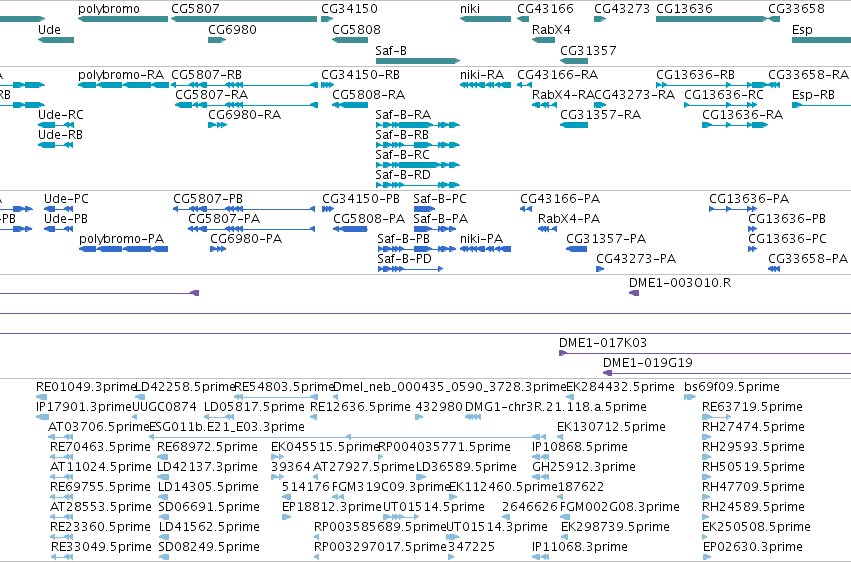Select the 'CG6980-PA' protein label
This screenshot has width=851, height=562.
click(x=246, y=239)
